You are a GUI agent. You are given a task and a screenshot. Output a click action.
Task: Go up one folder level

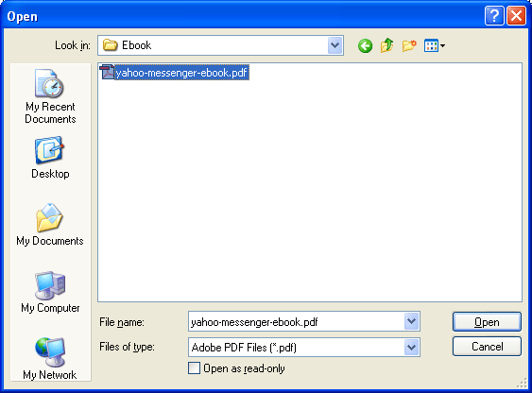click(386, 45)
